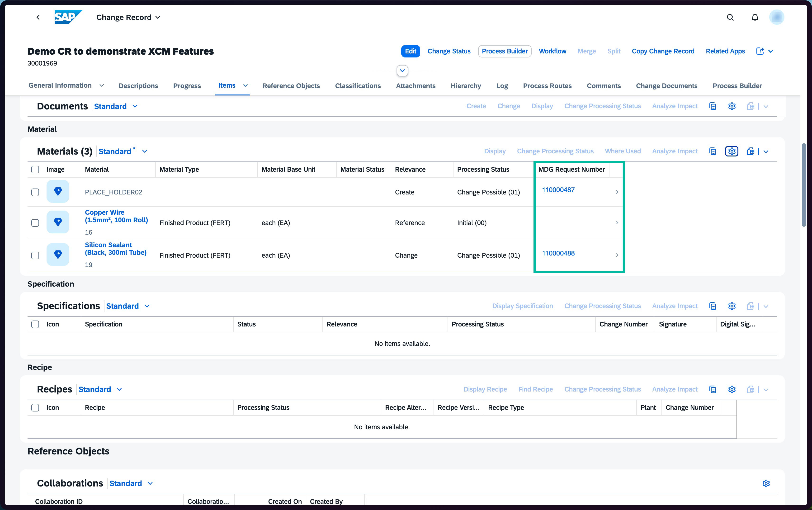Open Process Builder button in header
This screenshot has width=812, height=510.
point(505,51)
